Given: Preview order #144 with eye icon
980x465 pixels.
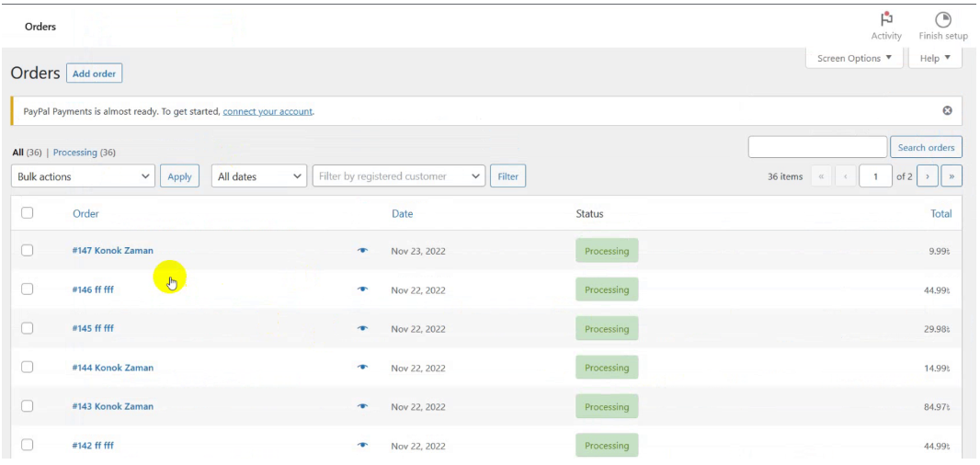Looking at the screenshot, I should point(362,368).
